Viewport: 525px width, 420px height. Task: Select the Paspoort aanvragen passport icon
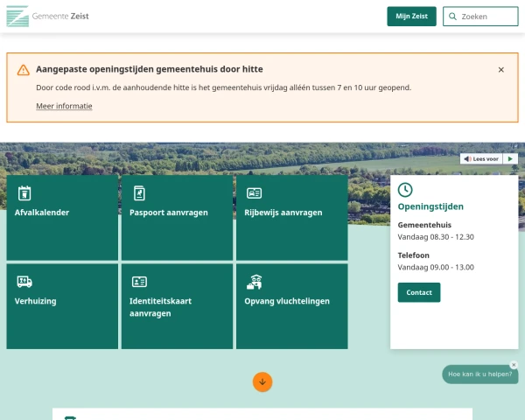139,193
